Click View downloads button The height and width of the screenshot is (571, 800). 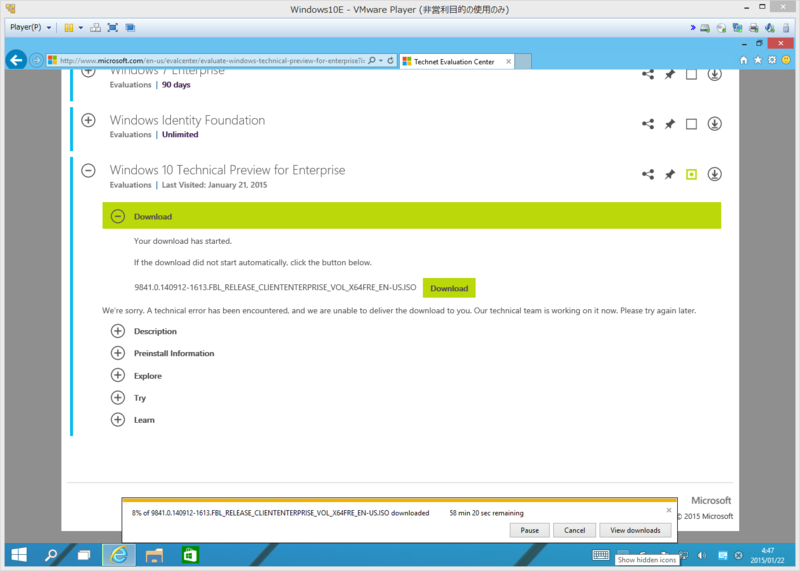(635, 530)
